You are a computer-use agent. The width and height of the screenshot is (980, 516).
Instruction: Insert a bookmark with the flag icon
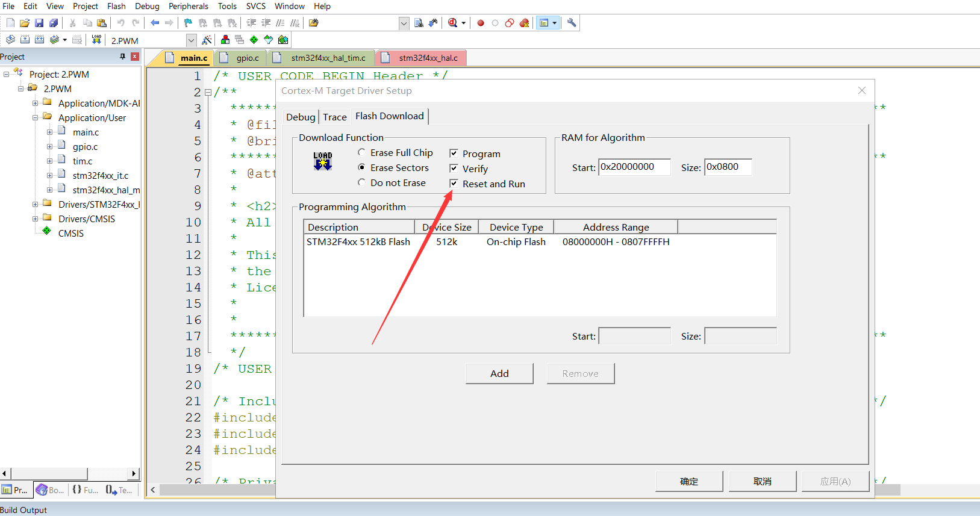(188, 23)
